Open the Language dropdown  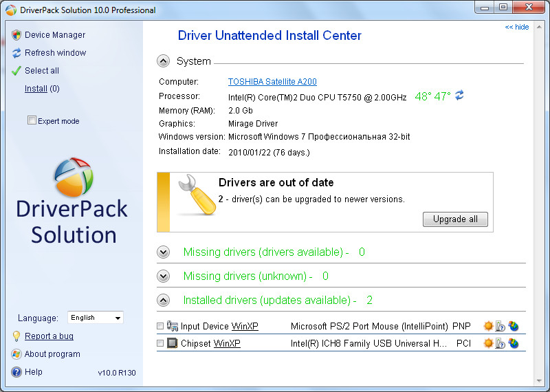[x=96, y=318]
